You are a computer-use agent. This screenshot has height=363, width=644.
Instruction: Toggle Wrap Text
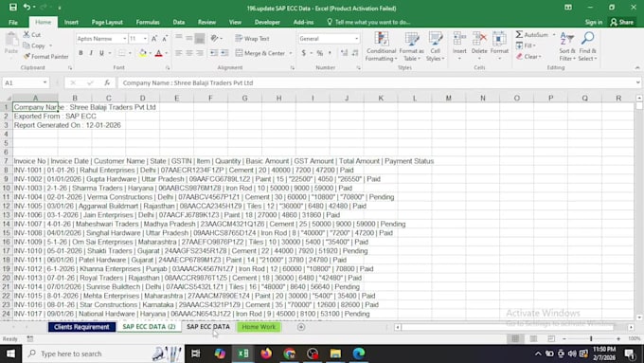252,39
